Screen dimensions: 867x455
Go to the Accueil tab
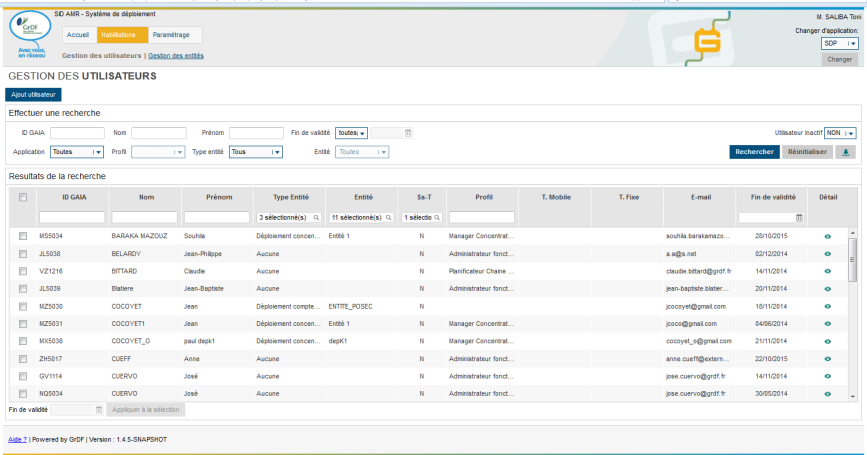pyautogui.click(x=78, y=35)
